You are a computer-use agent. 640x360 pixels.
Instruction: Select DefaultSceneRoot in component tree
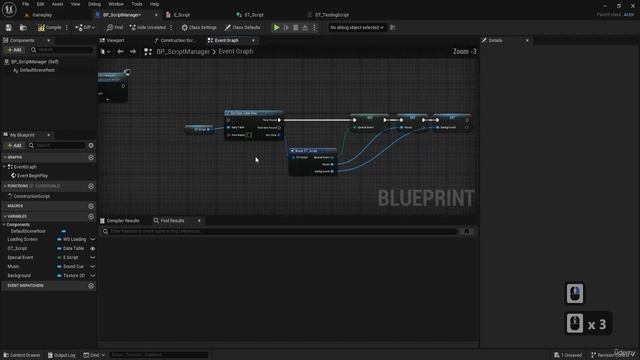(x=37, y=70)
